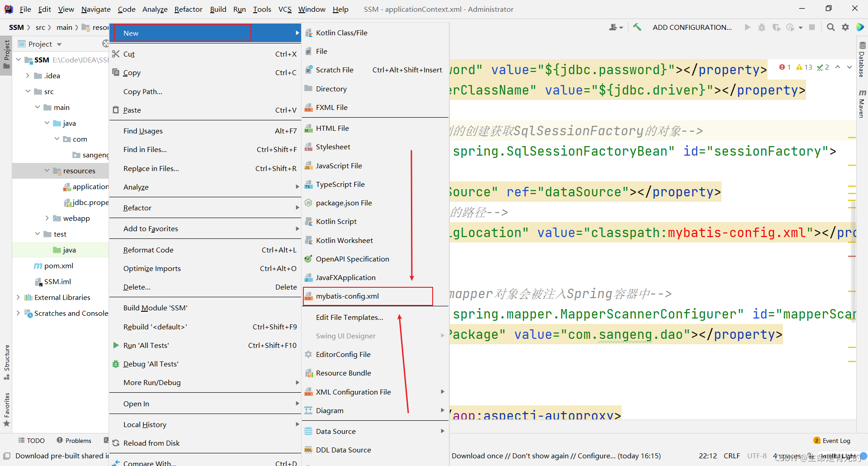Screen dimensions: 868x466
Task: Open the VCS menu in menu bar
Action: click(285, 9)
